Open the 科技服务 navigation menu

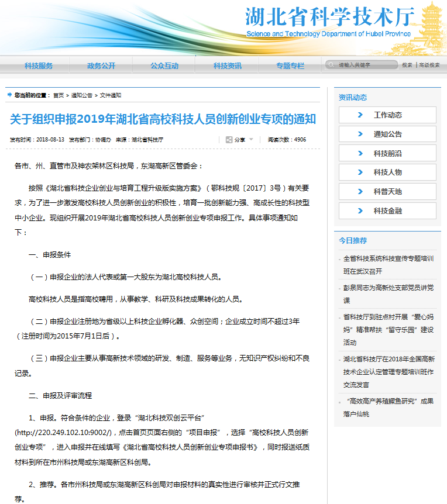[39, 66]
